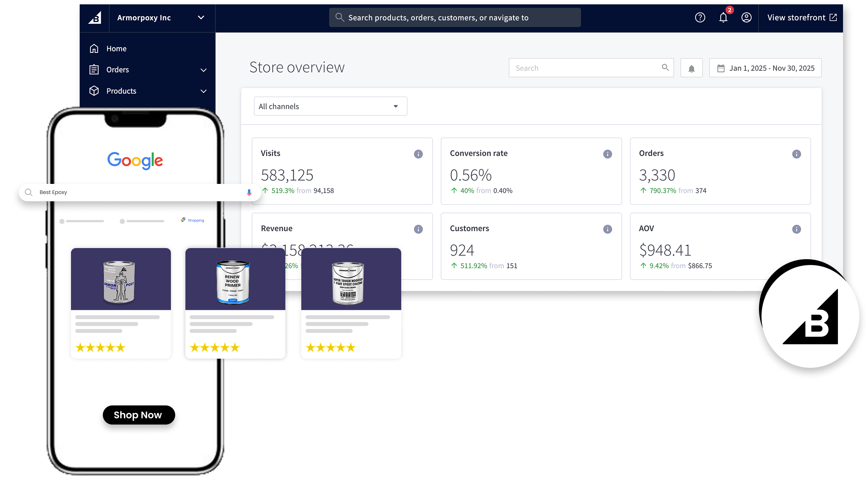Screen dimensions: 868x501
Task: Open the user account profile icon
Action: (x=746, y=17)
